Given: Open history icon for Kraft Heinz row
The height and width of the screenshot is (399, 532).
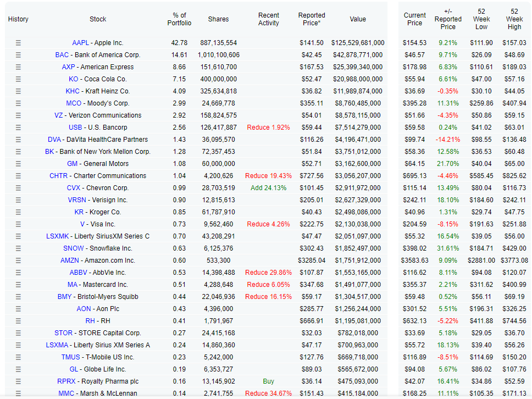Looking at the screenshot, I should point(18,91).
